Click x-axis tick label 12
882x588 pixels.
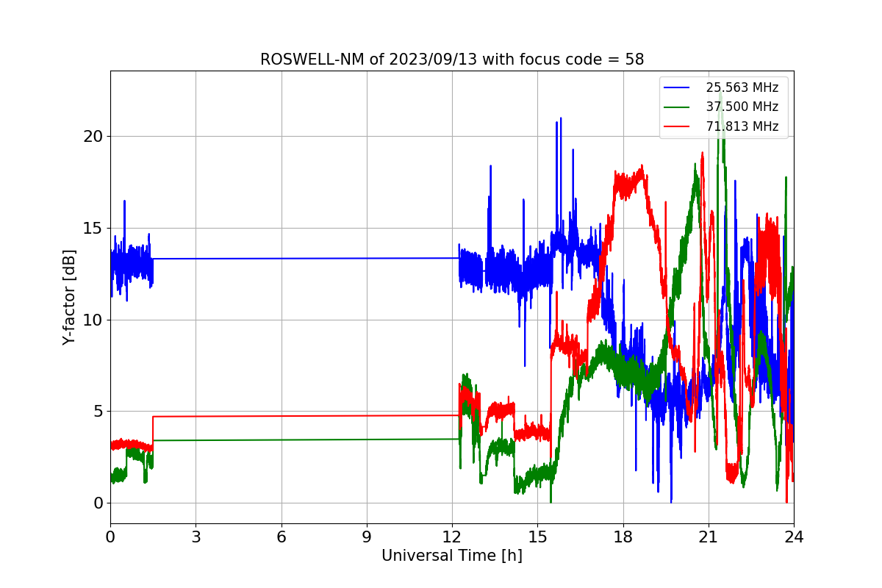tap(452, 537)
